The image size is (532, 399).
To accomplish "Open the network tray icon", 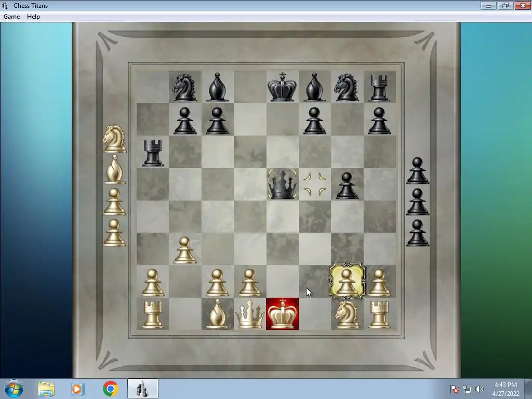I will pos(467,389).
